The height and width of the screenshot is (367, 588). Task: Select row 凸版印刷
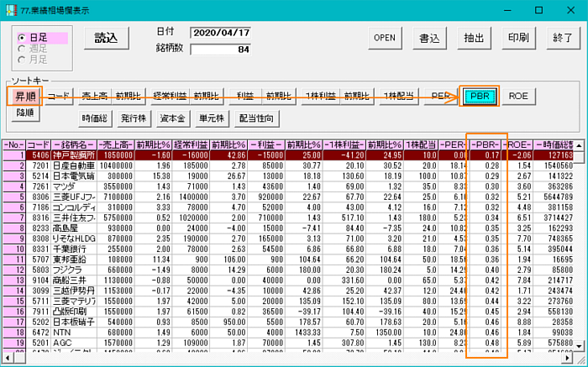pos(288,311)
